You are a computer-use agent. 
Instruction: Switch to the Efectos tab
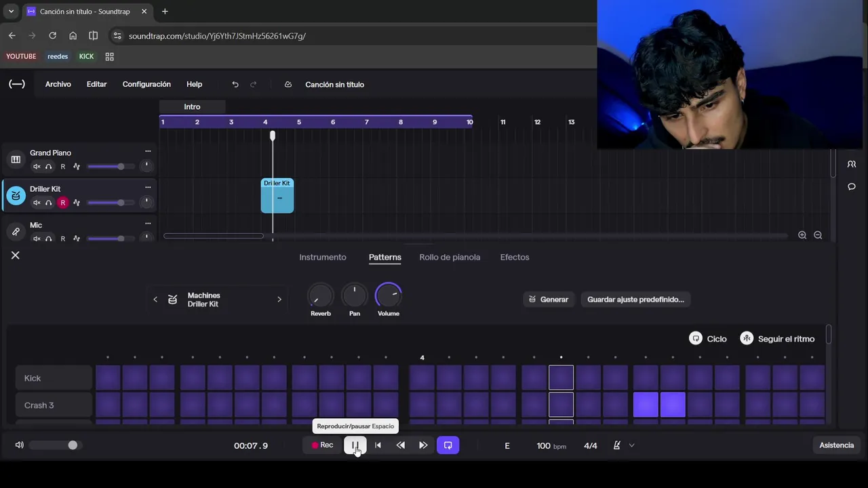515,257
